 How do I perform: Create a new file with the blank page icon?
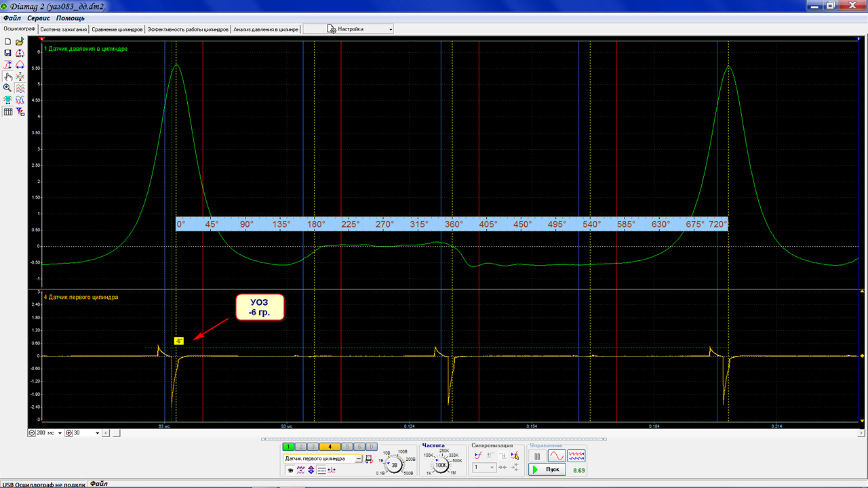[7, 41]
